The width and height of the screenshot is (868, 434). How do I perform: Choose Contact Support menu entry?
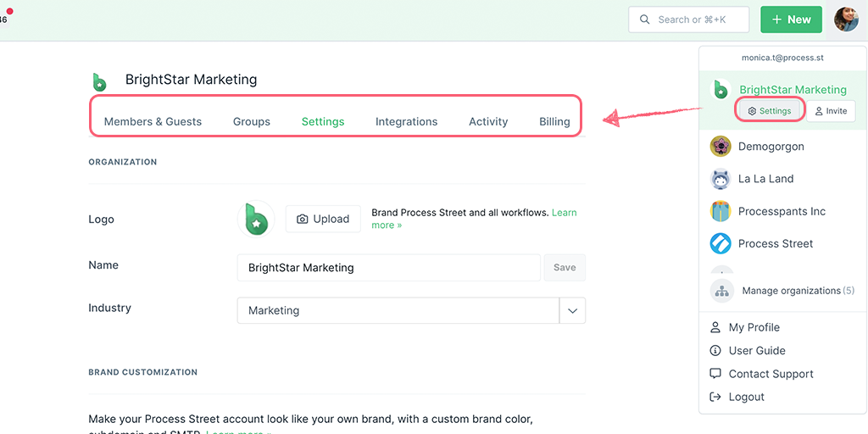pos(771,374)
